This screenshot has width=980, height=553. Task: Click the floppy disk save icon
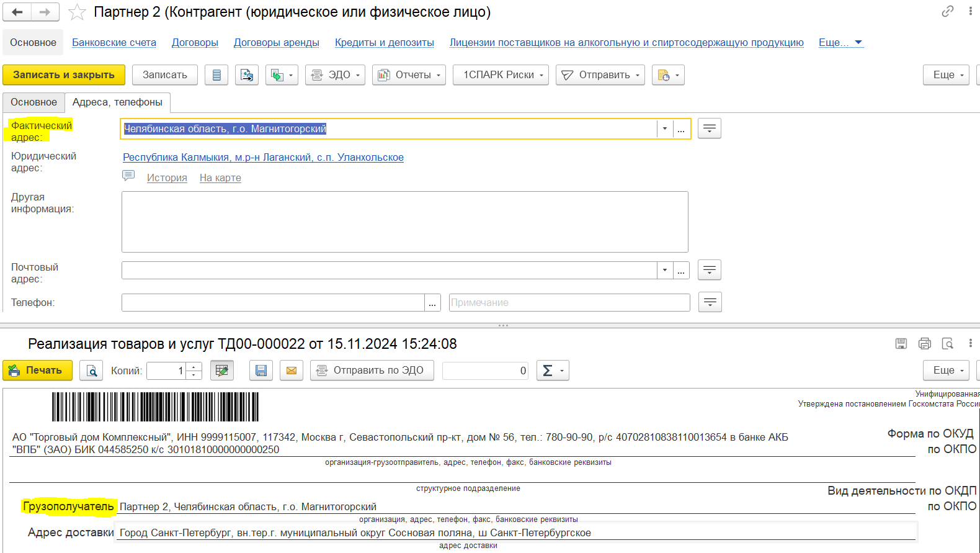pyautogui.click(x=261, y=371)
